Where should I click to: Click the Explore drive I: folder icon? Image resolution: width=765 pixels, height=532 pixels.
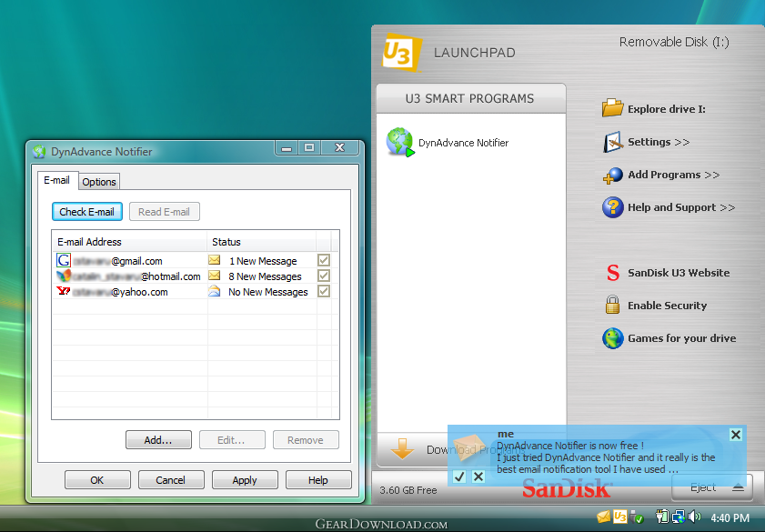pyautogui.click(x=613, y=108)
